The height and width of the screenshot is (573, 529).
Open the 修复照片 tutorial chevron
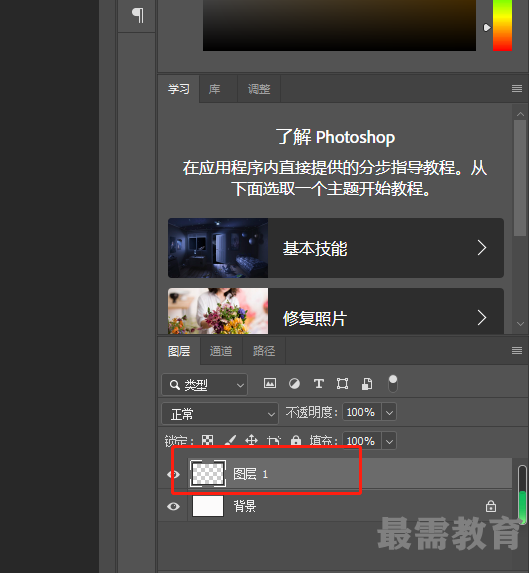(482, 318)
